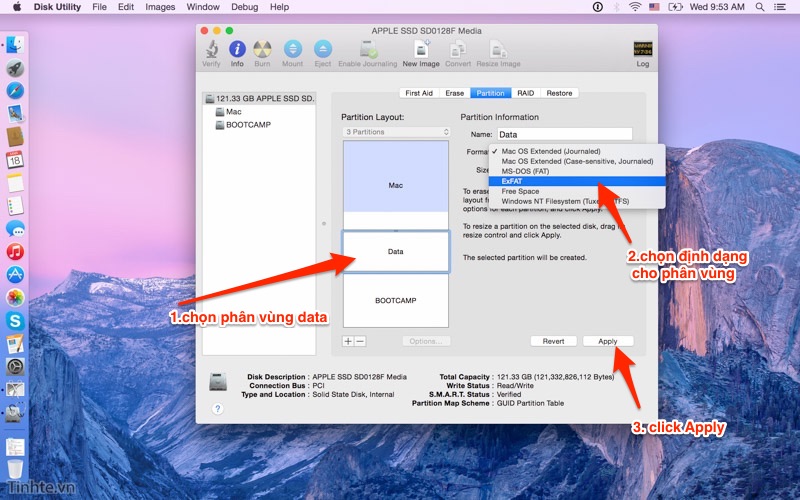
Task: Select the Data partition block
Action: [x=395, y=251]
